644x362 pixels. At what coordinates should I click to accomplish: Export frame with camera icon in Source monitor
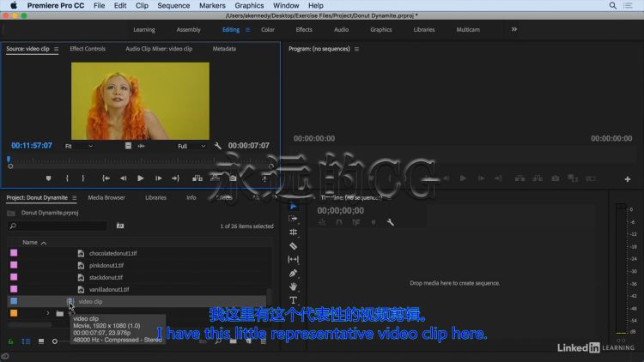click(233, 178)
